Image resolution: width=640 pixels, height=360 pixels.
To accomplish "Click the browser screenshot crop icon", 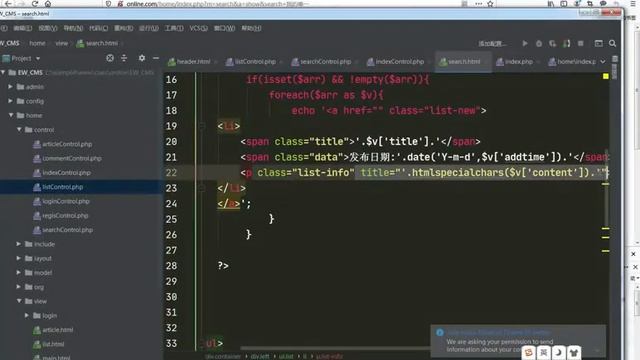I will [590, 4].
